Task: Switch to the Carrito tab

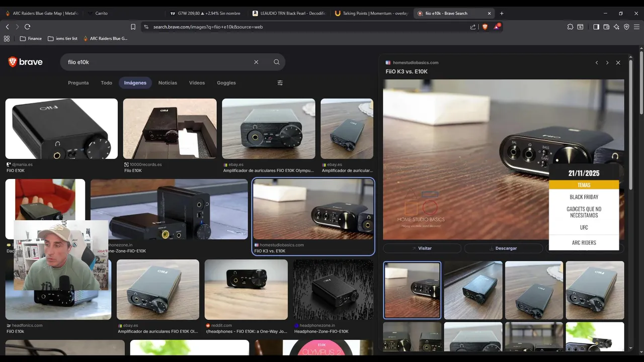Action: point(123,13)
